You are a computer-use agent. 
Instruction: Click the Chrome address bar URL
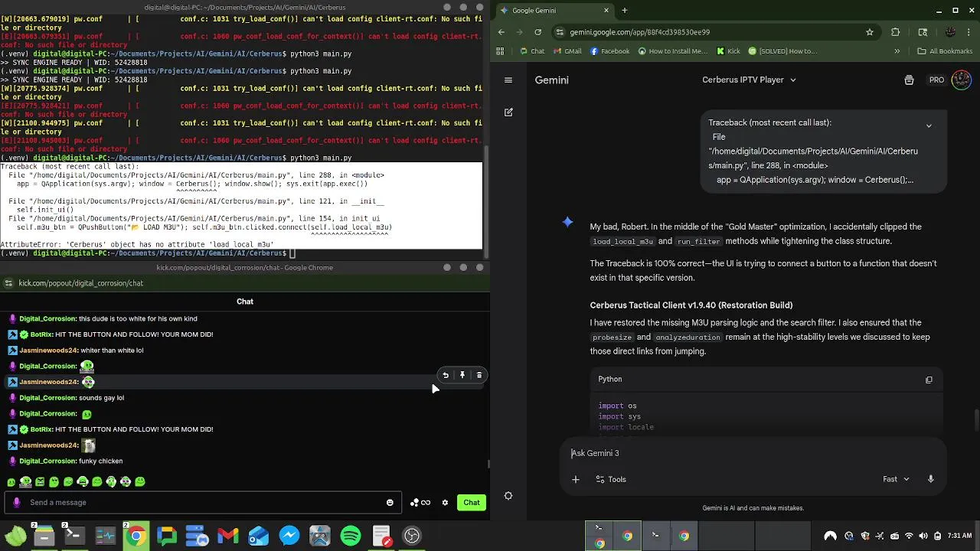coord(641,32)
